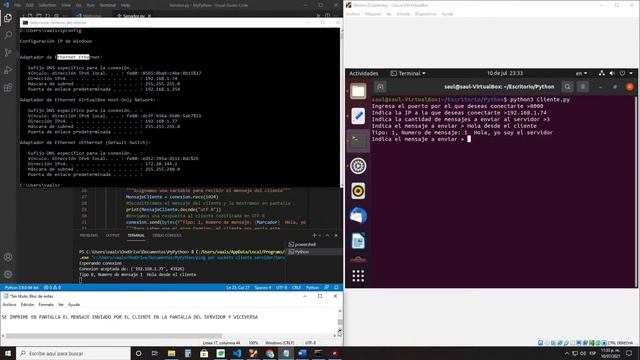Select TERMINAL tab in VS Code panel
Image resolution: width=640 pixels, height=360 pixels.
(x=136, y=236)
